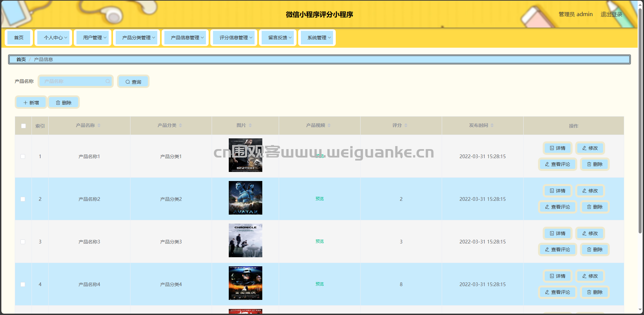Click the 查询 search button

click(x=133, y=82)
